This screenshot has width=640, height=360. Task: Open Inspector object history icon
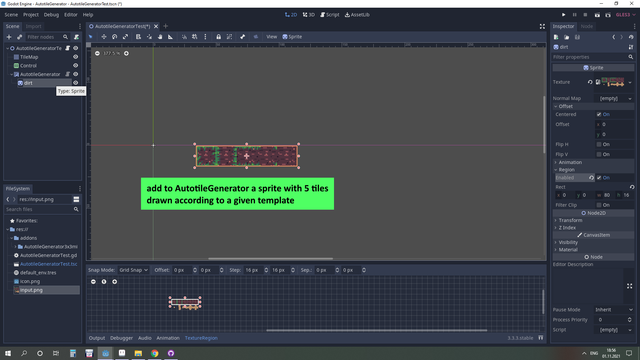(x=631, y=37)
